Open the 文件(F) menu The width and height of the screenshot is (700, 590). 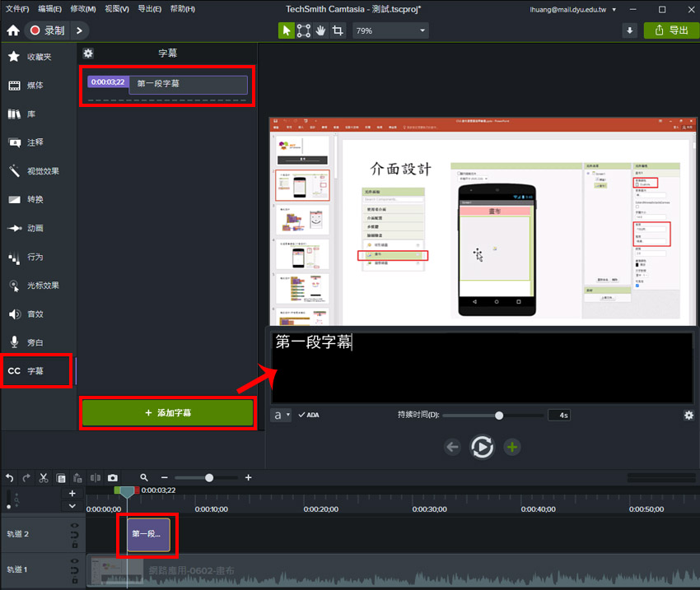16,9
